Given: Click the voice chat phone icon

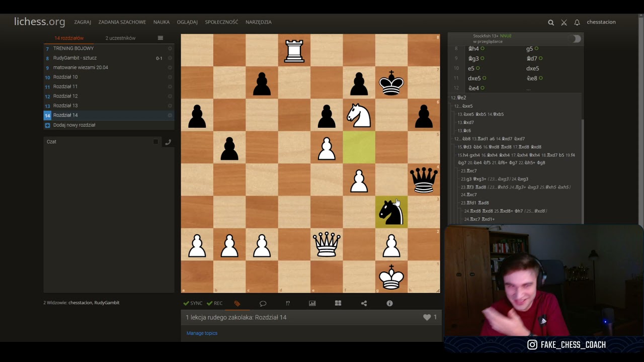Looking at the screenshot, I should [168, 142].
